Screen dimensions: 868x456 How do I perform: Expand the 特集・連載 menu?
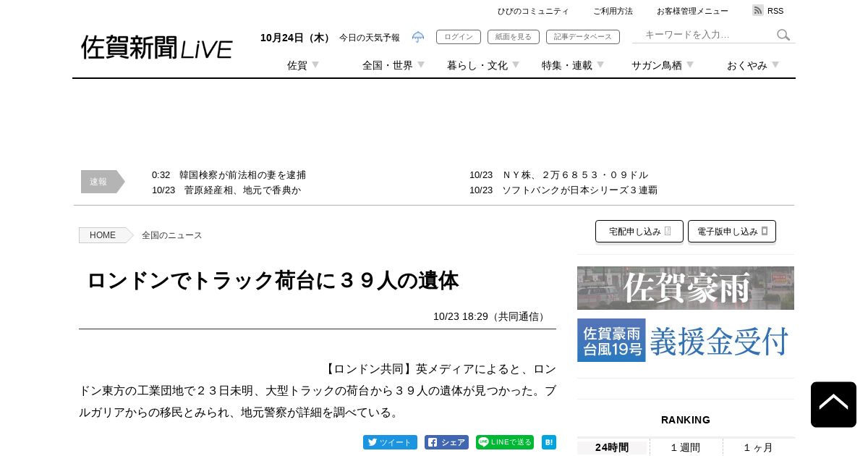pyautogui.click(x=573, y=65)
